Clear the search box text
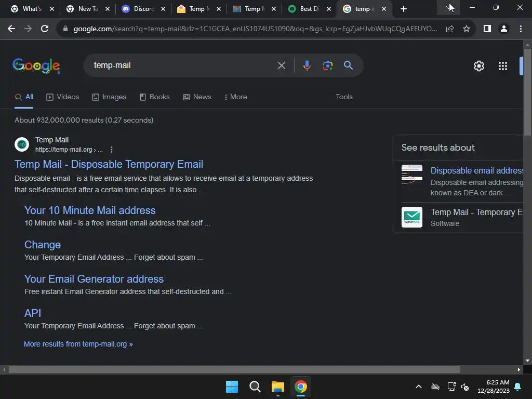Viewport: 532px width, 399px height. coord(281,65)
